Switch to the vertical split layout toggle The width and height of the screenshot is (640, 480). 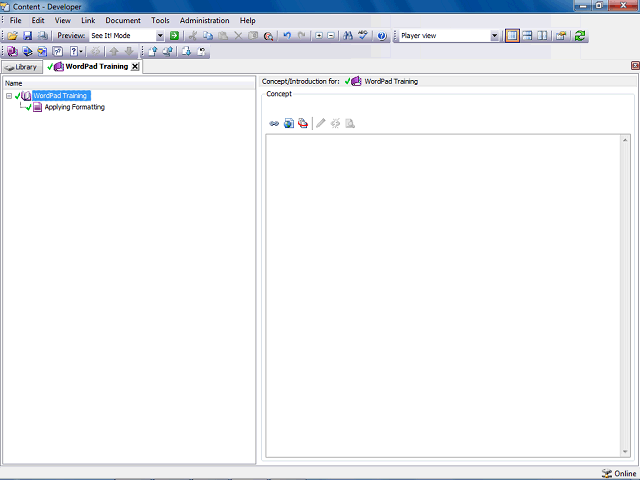(x=542, y=36)
